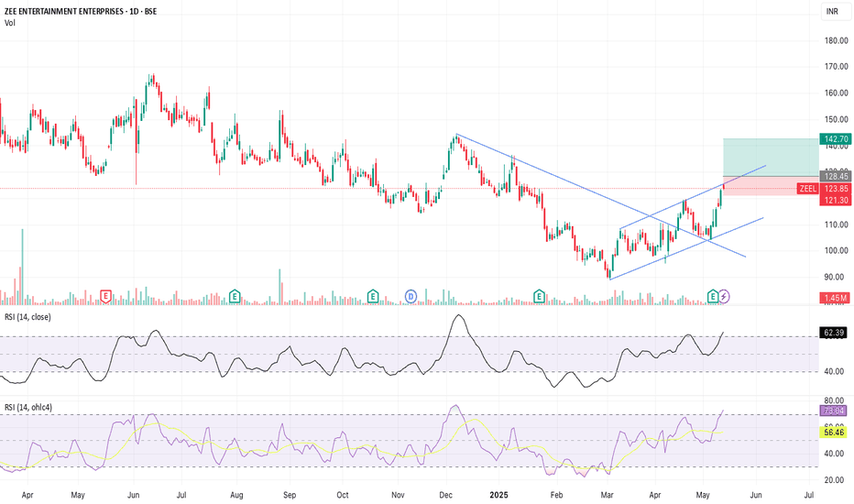
Task: Select the Vol indicator label
Action: pyautogui.click(x=9, y=23)
